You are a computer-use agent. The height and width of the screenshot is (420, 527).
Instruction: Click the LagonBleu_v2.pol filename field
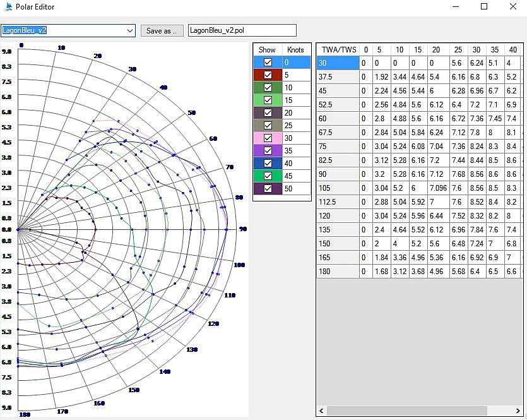pyautogui.click(x=242, y=30)
